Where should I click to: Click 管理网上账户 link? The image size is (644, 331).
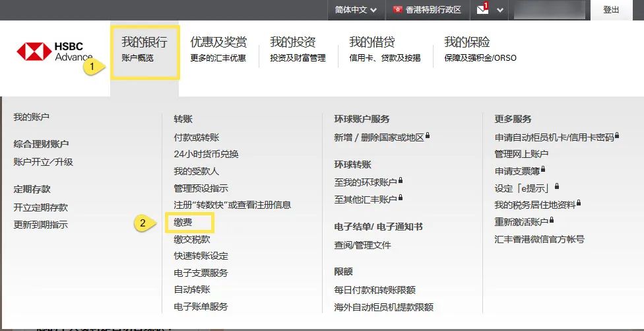pos(521,154)
